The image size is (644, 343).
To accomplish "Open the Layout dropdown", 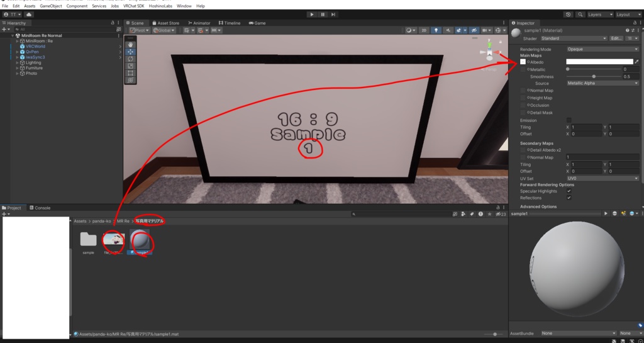I will [x=628, y=14].
